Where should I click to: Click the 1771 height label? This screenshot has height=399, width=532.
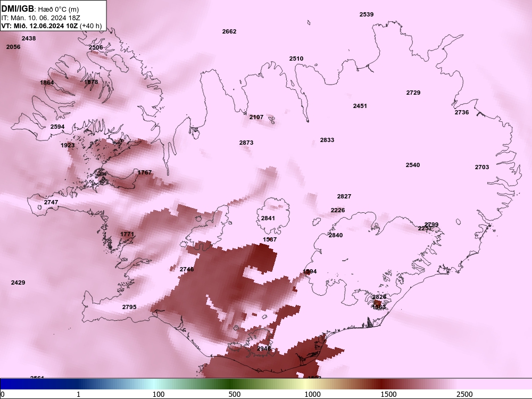click(x=127, y=234)
